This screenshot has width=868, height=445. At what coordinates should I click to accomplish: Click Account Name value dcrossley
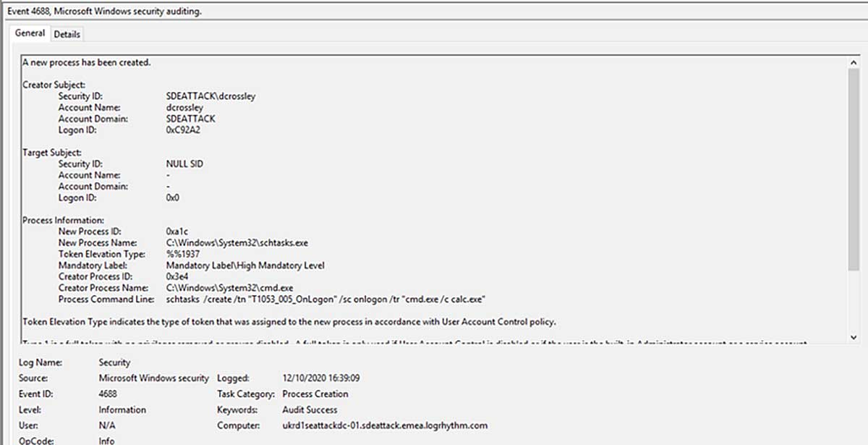tap(184, 107)
